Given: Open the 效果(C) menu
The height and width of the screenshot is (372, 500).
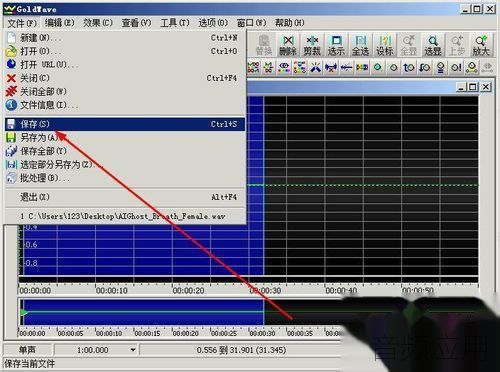Looking at the screenshot, I should 98,23.
